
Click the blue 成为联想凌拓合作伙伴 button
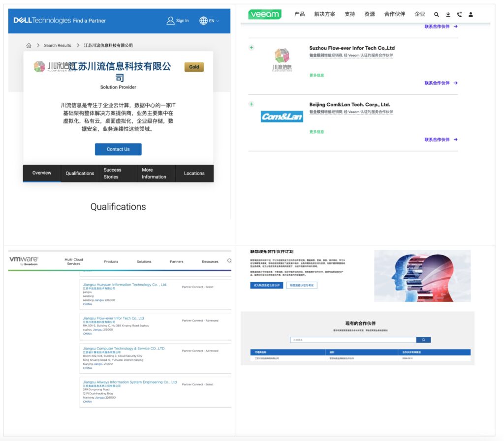266,285
